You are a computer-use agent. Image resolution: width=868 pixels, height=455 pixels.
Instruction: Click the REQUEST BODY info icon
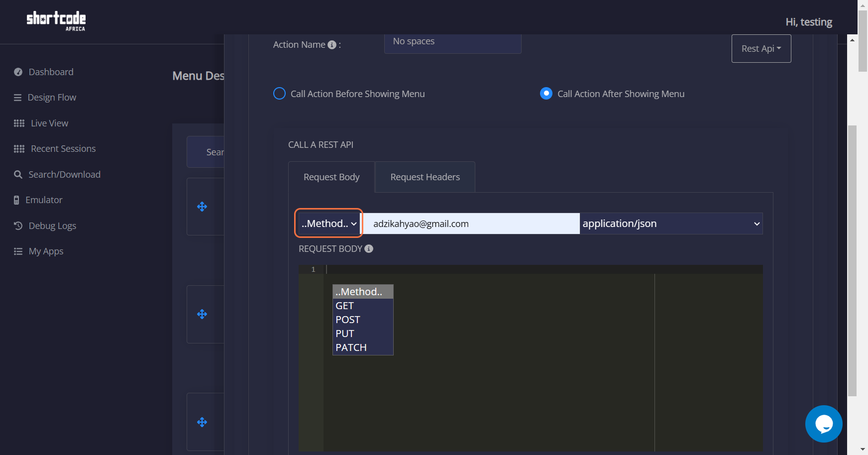(369, 248)
